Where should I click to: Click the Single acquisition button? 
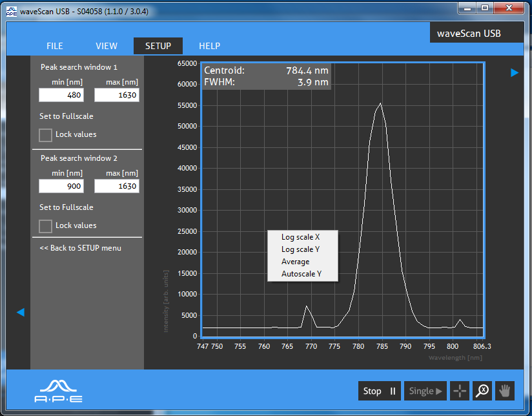[425, 391]
